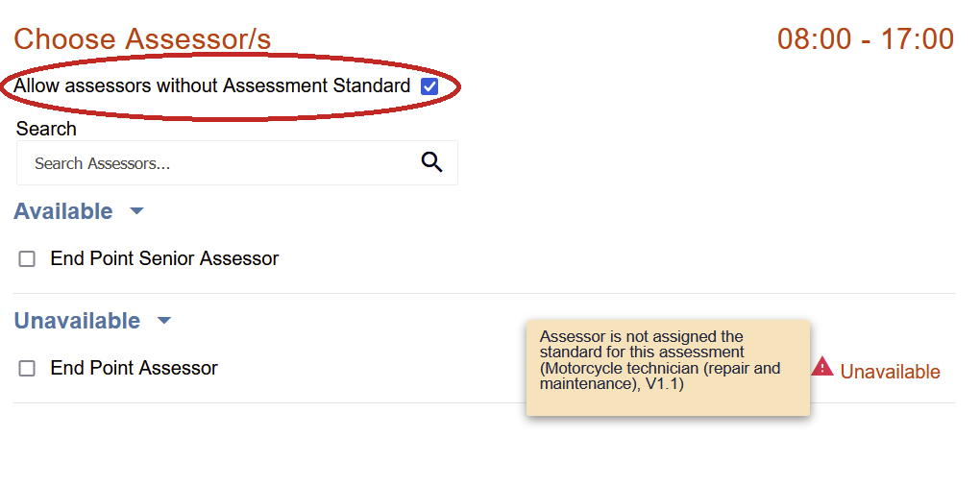Tick the End Point Assessor checkbox
This screenshot has width=980, height=486.
coord(27,369)
